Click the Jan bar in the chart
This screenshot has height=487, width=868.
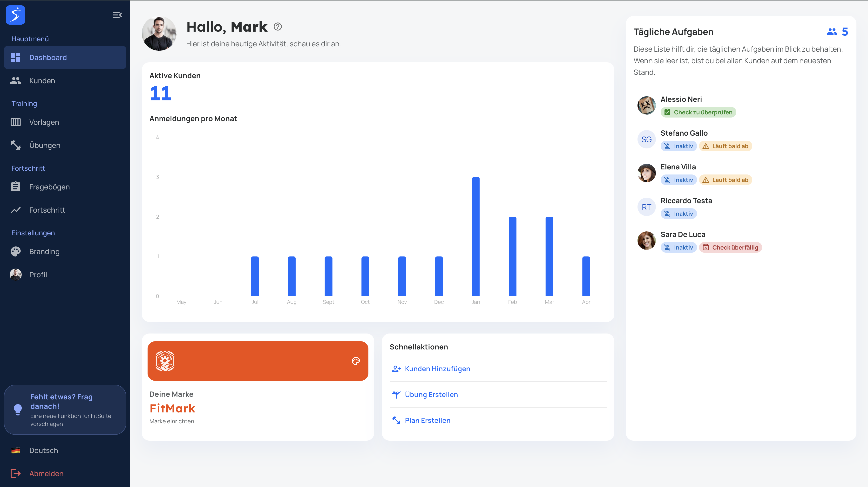(x=476, y=237)
